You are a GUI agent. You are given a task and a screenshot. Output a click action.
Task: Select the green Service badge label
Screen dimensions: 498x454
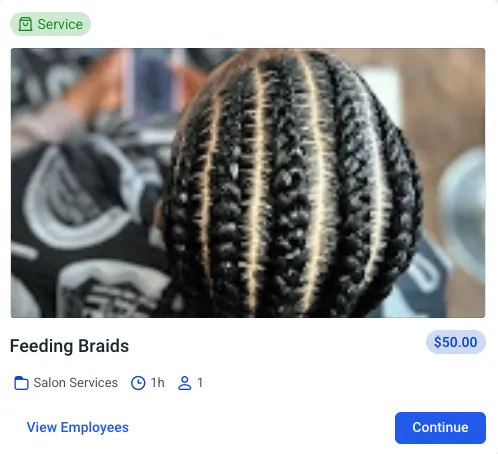(x=50, y=24)
